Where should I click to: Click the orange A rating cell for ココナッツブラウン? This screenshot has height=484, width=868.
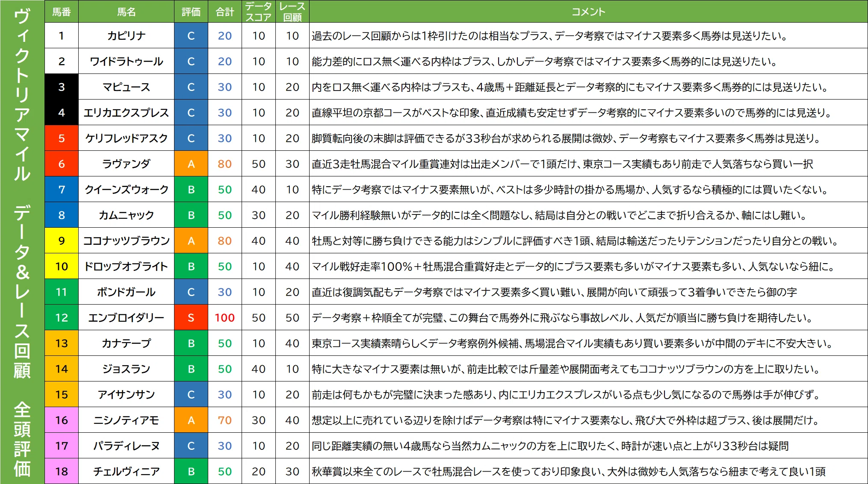tap(191, 241)
